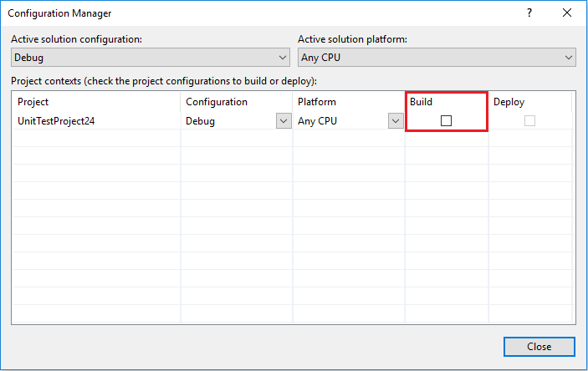This screenshot has width=588, height=371.
Task: Click the "Active solution configuration" label
Action: point(77,39)
